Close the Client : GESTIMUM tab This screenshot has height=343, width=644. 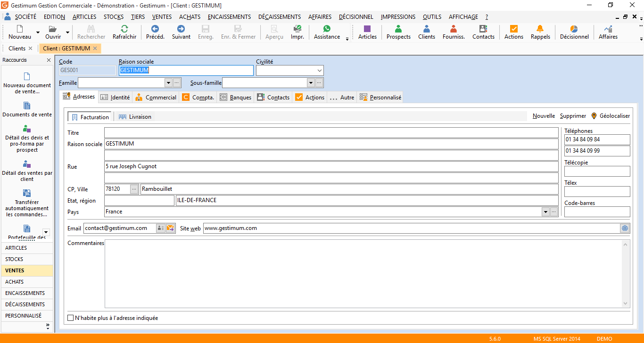point(95,49)
